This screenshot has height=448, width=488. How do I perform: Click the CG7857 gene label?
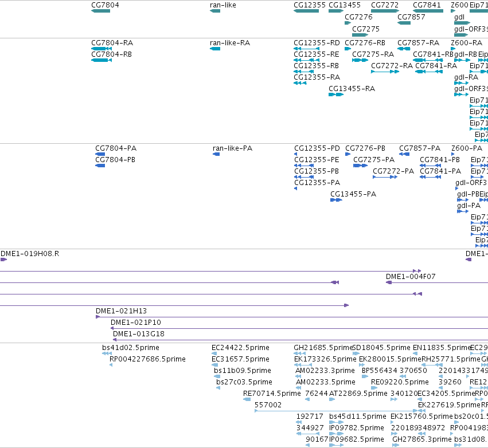tap(411, 17)
